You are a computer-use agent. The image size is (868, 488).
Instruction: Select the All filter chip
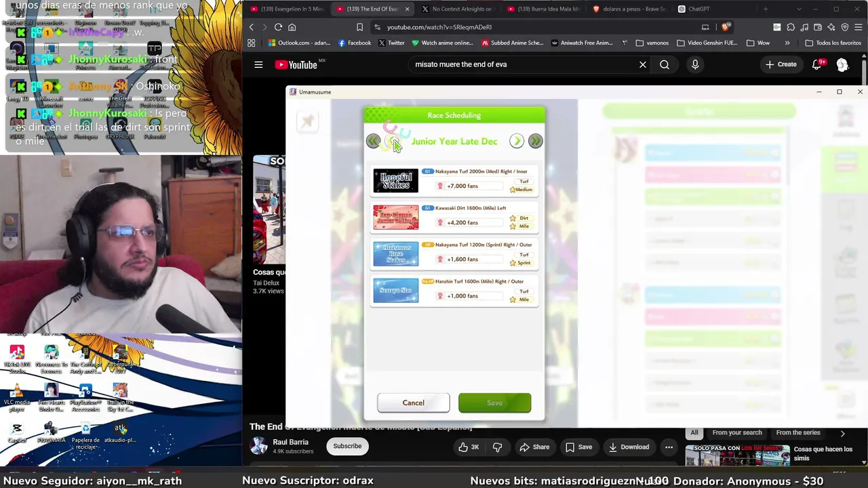pyautogui.click(x=694, y=432)
